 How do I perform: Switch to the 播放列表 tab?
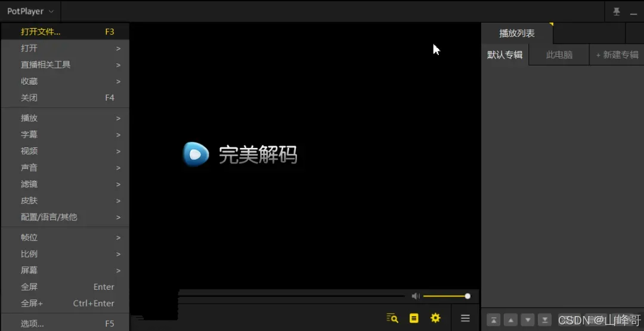[x=517, y=33]
